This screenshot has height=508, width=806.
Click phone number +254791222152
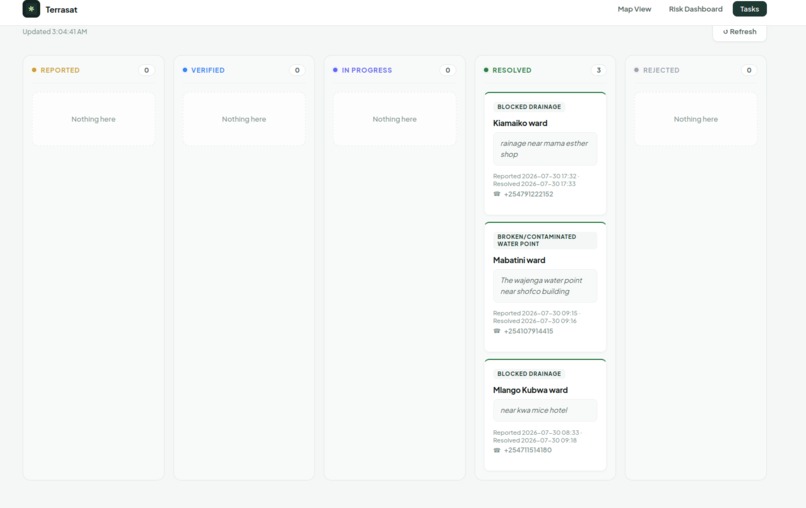(528, 194)
